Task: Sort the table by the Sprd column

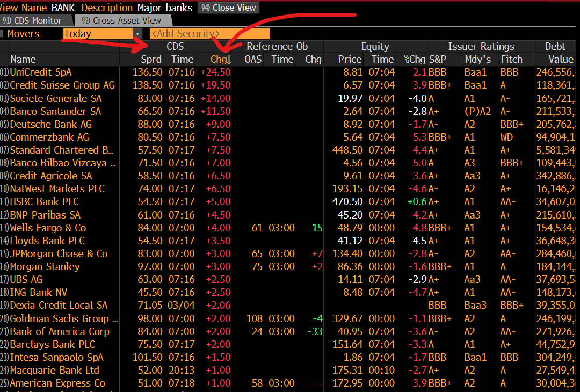Action: [152, 59]
